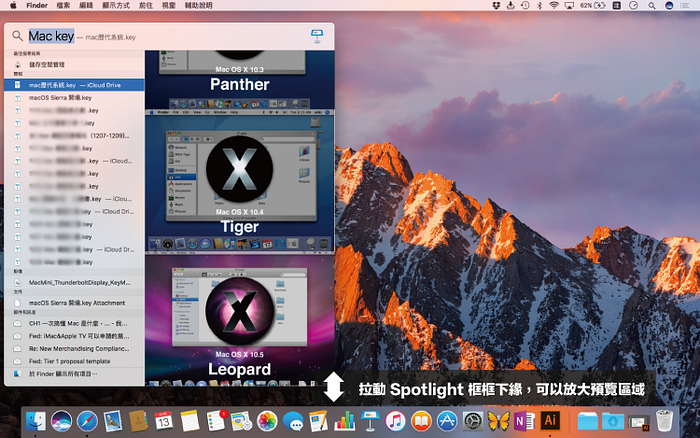Click the Siri icon in the menu bar
This screenshot has height=438, width=700.
pos(669,5)
